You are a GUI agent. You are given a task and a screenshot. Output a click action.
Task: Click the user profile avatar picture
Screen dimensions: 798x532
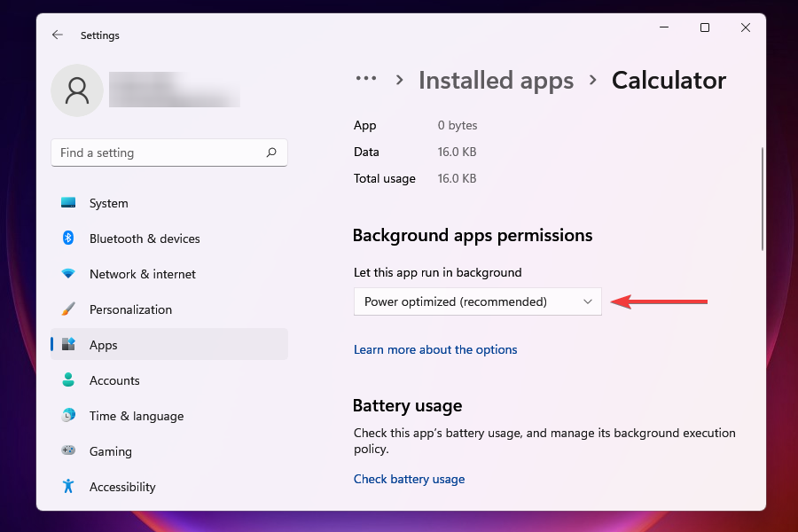coord(77,90)
